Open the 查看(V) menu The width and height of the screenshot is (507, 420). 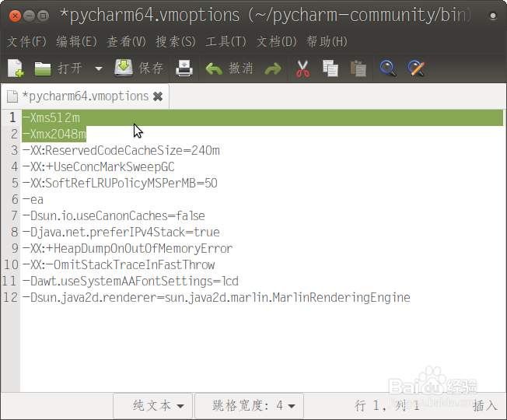tap(127, 42)
